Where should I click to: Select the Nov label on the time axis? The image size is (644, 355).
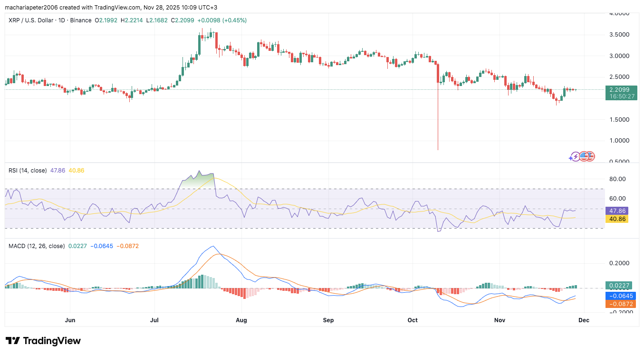click(x=500, y=320)
